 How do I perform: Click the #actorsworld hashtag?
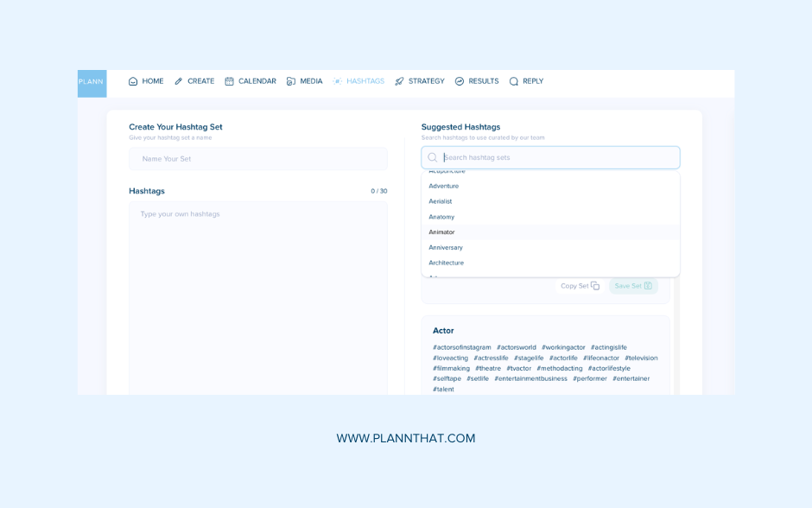coord(517,347)
